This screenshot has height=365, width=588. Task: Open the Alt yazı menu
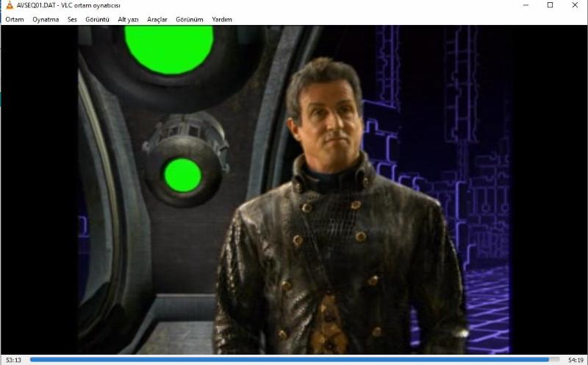pos(129,19)
